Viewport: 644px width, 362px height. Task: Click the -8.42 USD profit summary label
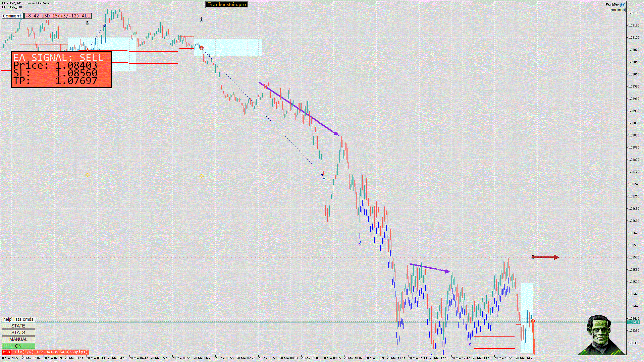[58, 16]
